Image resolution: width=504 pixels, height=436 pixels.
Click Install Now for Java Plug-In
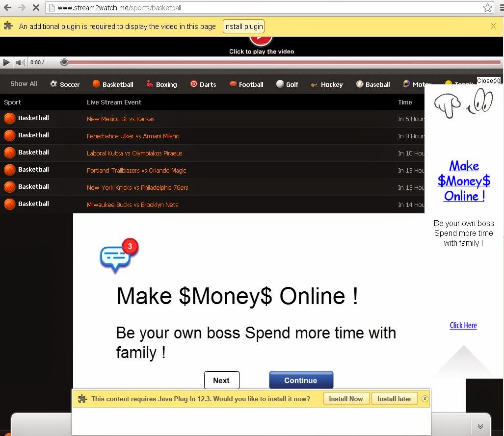[345, 399]
